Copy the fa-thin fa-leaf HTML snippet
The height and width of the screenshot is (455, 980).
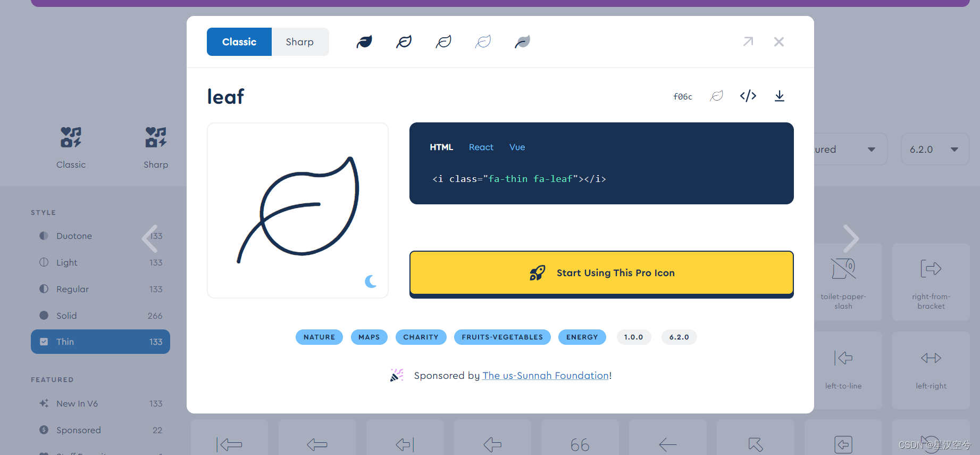pyautogui.click(x=520, y=179)
